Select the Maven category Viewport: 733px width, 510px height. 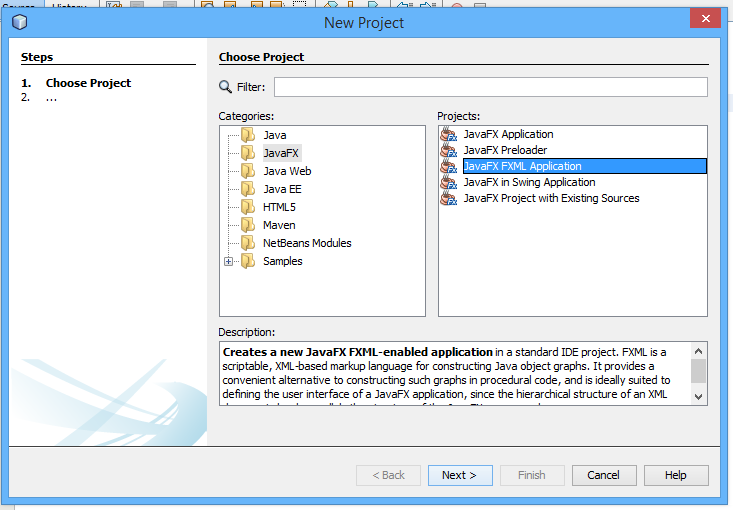(x=279, y=225)
